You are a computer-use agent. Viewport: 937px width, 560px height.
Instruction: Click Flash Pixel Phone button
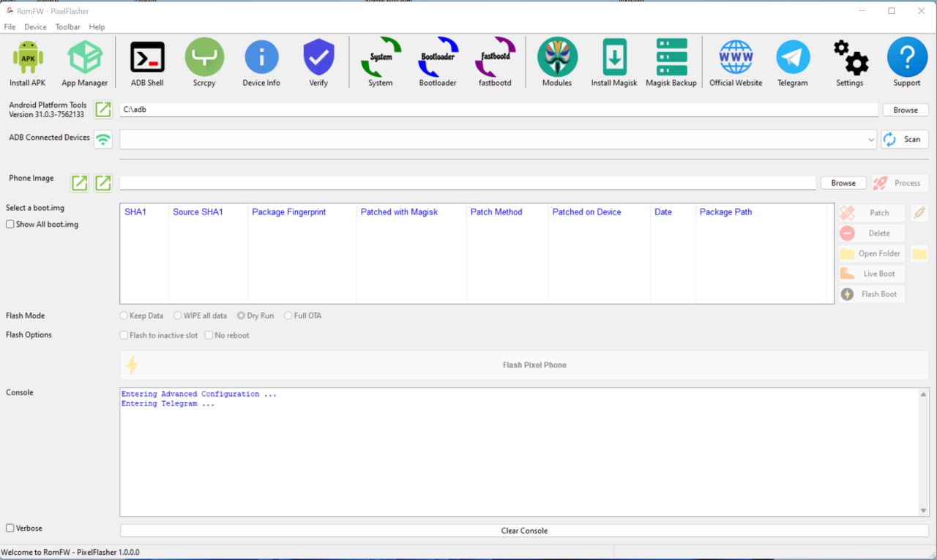[x=524, y=365]
